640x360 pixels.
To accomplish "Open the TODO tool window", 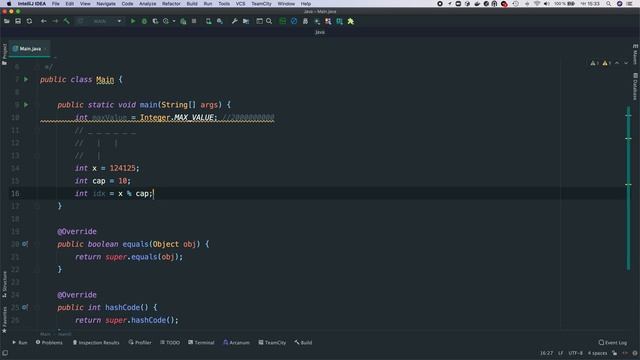I will 170,343.
